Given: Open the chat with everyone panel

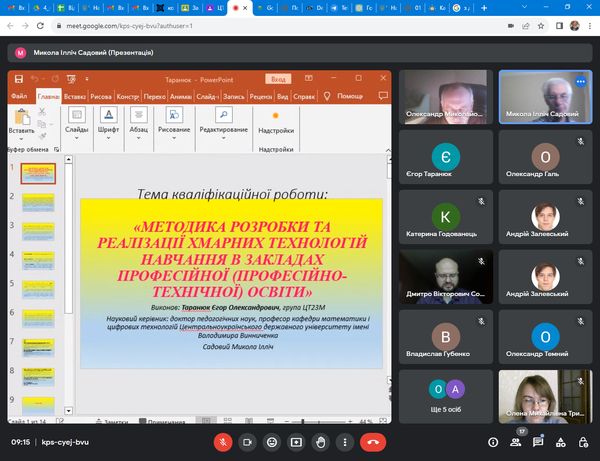Looking at the screenshot, I should click(538, 441).
